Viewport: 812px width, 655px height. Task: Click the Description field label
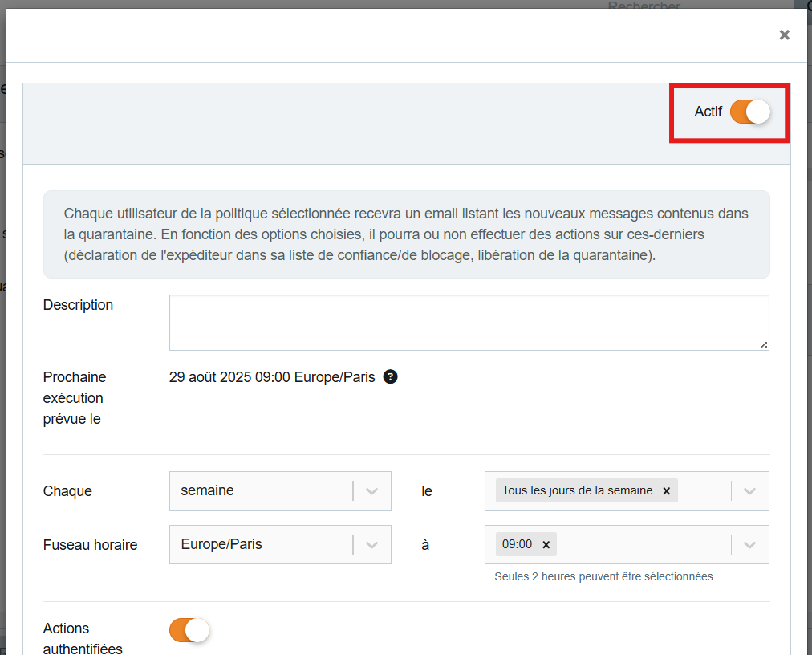coord(78,305)
